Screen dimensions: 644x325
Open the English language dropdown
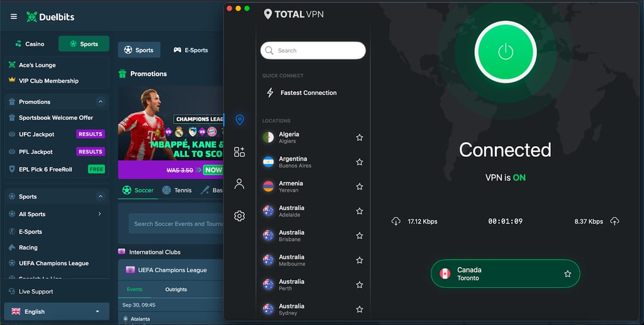click(x=57, y=311)
